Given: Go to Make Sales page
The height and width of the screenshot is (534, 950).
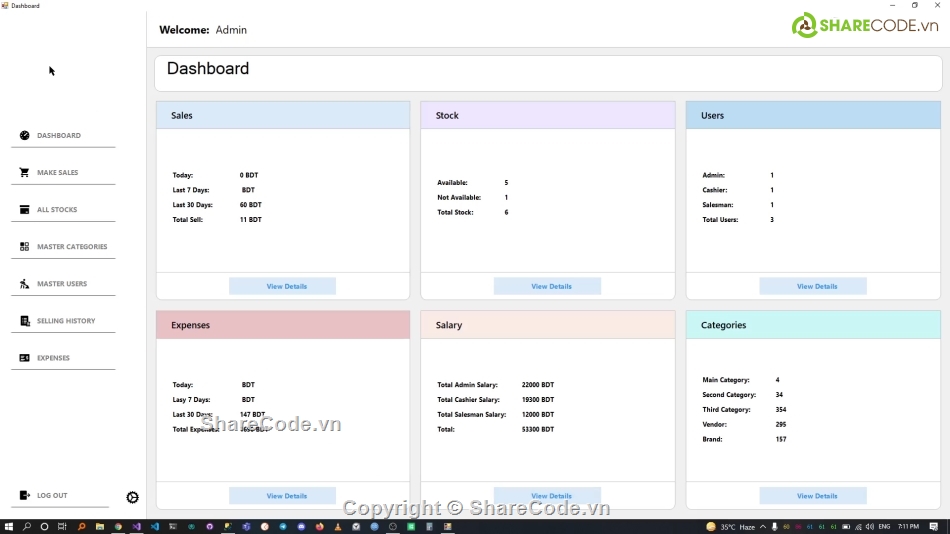Looking at the screenshot, I should pos(63,172).
